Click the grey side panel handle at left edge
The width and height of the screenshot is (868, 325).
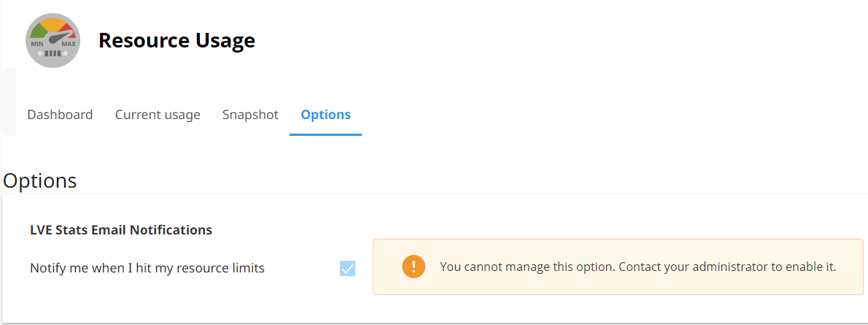[x=7, y=102]
